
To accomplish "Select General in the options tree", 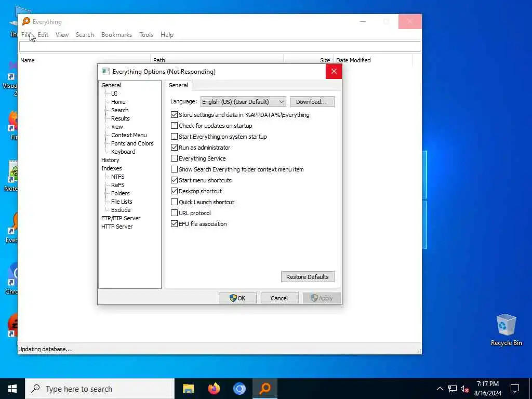I will tap(111, 85).
